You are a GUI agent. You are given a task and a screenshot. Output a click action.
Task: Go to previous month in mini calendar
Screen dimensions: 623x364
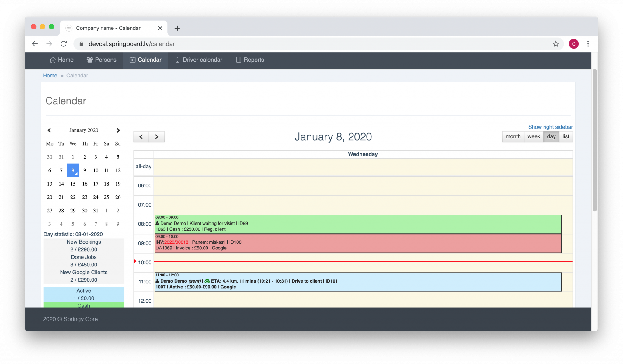pos(49,130)
